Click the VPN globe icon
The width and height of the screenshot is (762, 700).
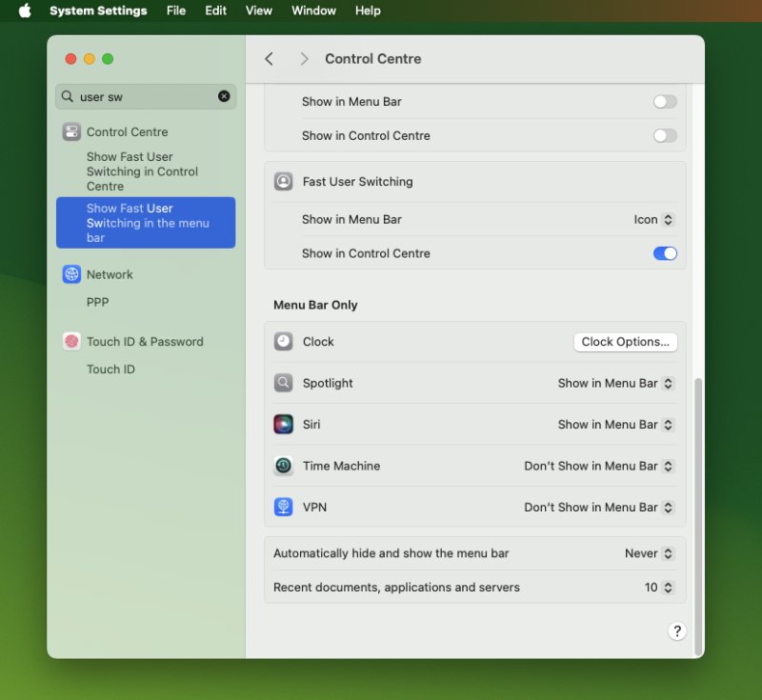283,508
